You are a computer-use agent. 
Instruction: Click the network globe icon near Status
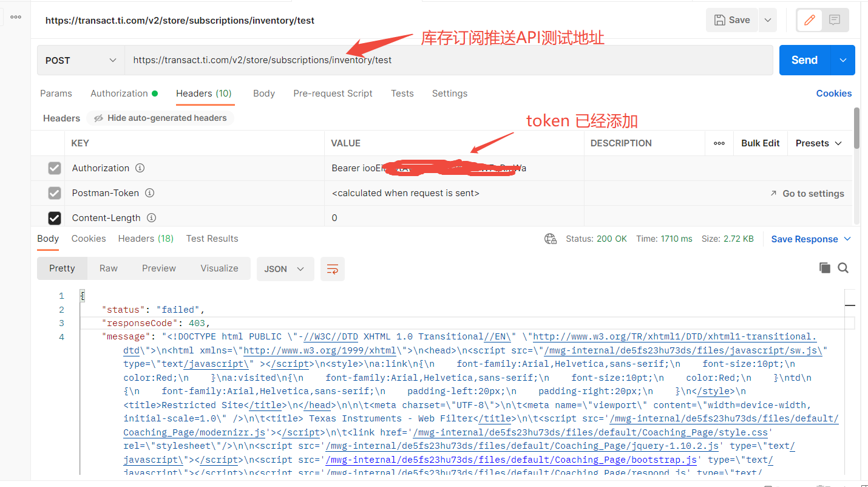tap(551, 239)
